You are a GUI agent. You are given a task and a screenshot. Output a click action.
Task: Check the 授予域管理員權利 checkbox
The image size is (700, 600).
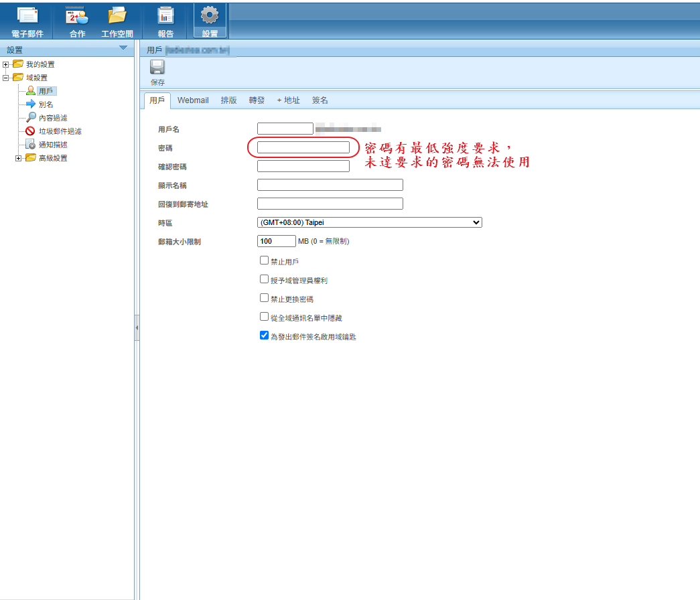(x=264, y=279)
